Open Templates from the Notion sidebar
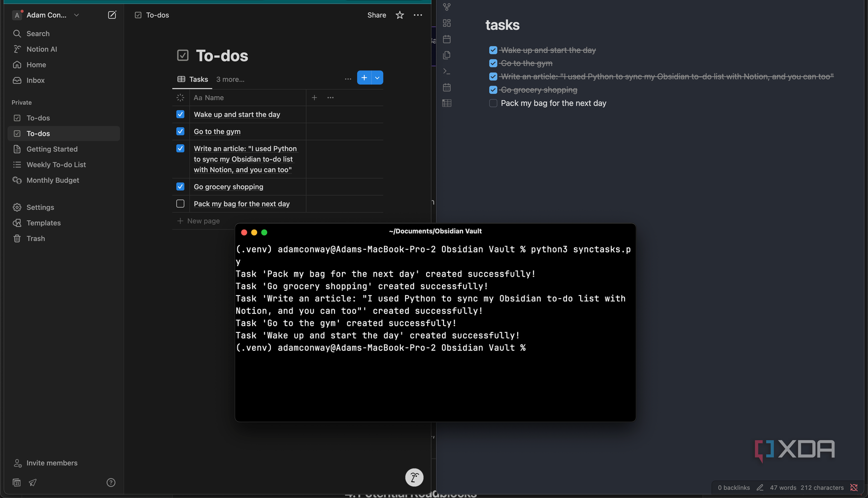Image resolution: width=868 pixels, height=498 pixels. tap(43, 222)
